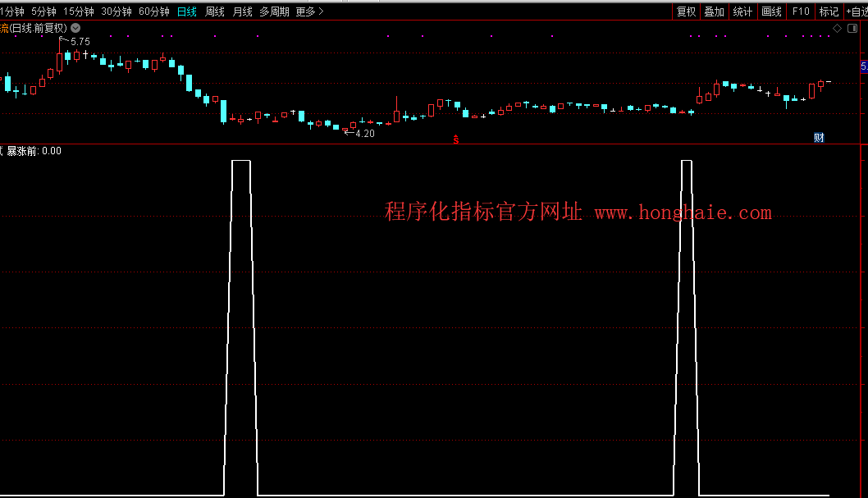Click the blue 财 financial marker icon
Image resolution: width=868 pixels, height=498 pixels.
pos(819,137)
